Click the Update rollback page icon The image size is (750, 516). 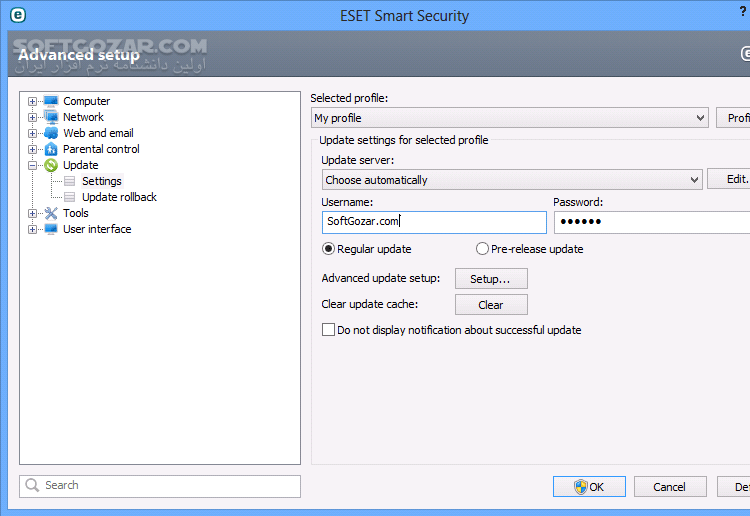click(70, 197)
